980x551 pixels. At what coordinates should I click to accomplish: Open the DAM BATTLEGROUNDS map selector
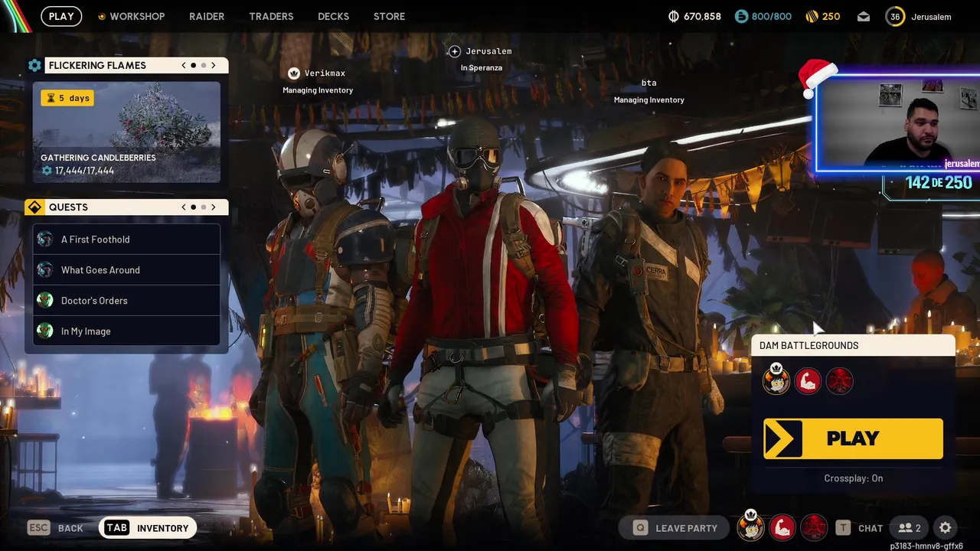pyautogui.click(x=854, y=345)
